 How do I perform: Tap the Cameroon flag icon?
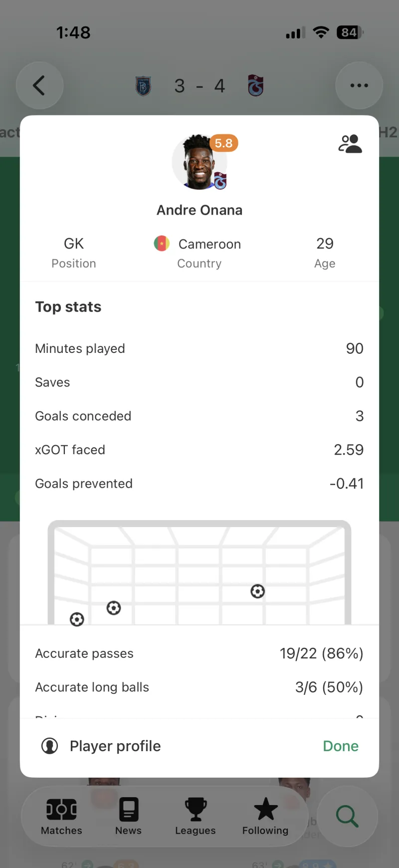tap(162, 244)
